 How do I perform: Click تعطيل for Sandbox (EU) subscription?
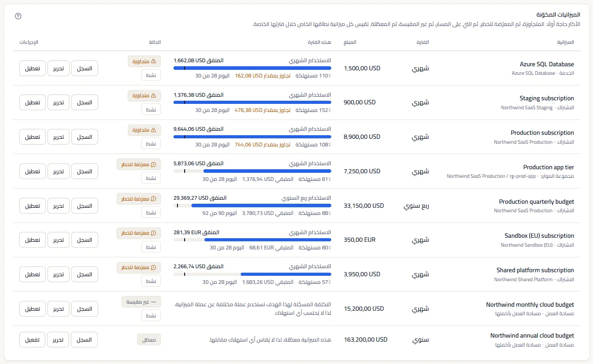click(x=32, y=240)
